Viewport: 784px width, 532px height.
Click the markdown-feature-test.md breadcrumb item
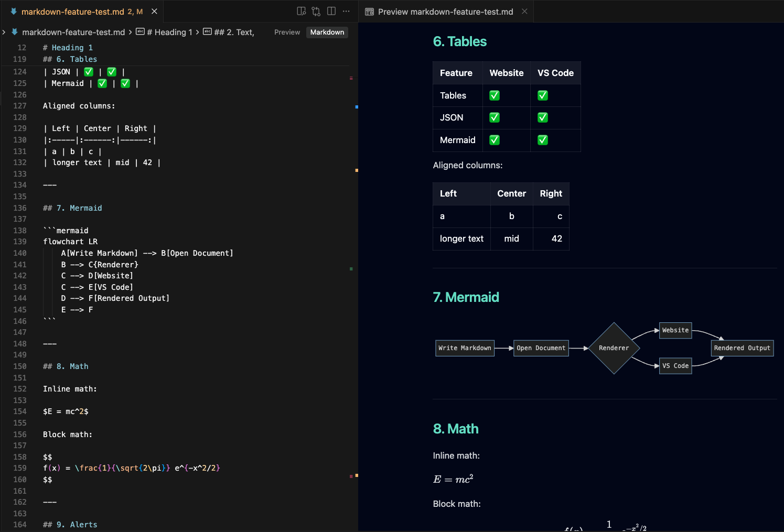(x=73, y=32)
